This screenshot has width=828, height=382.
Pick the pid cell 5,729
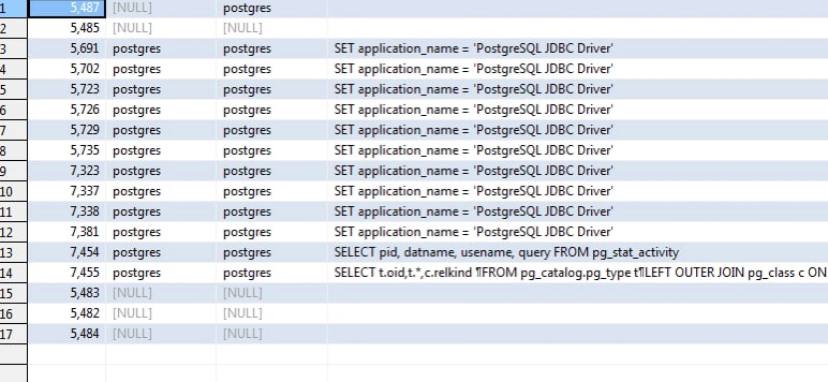(67, 130)
